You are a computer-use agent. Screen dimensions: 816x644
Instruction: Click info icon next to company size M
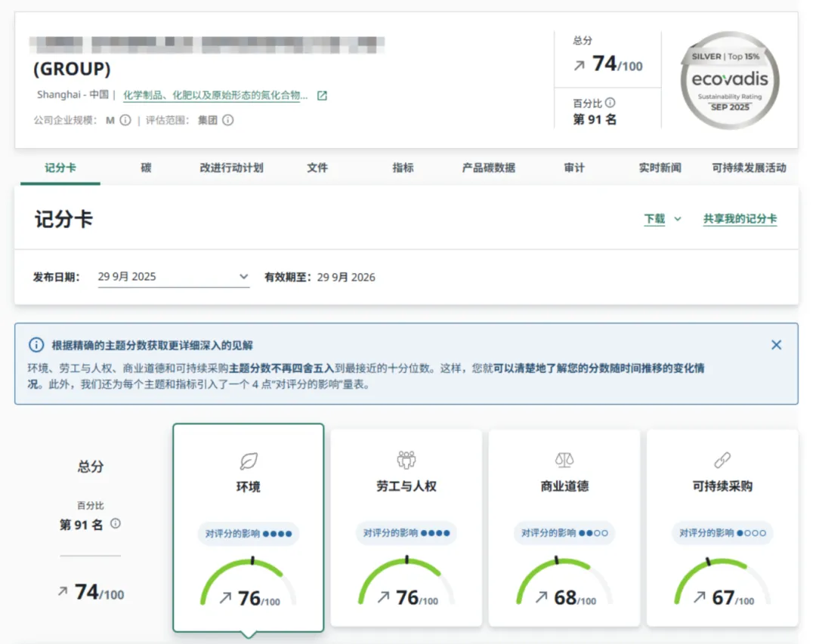pos(125,120)
